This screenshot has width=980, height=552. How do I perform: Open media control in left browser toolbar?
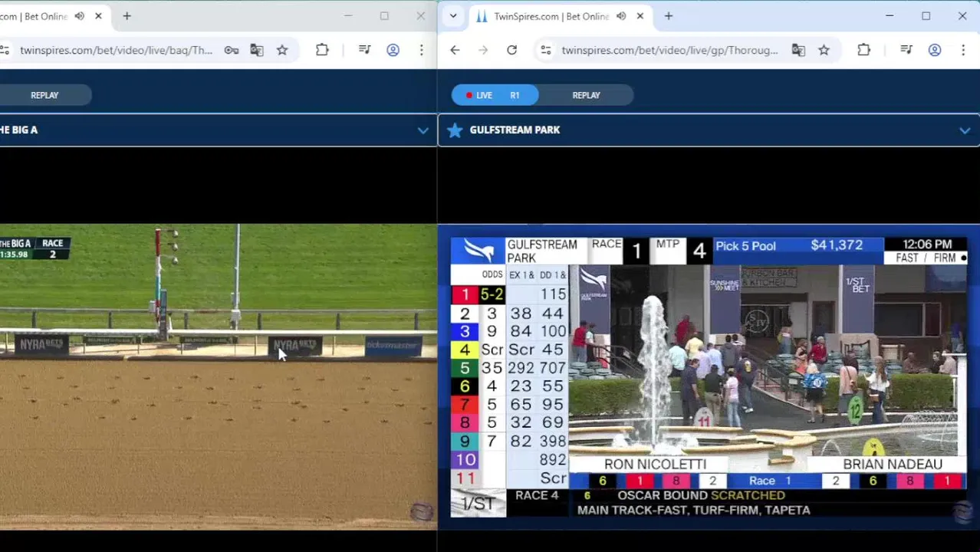365,51
